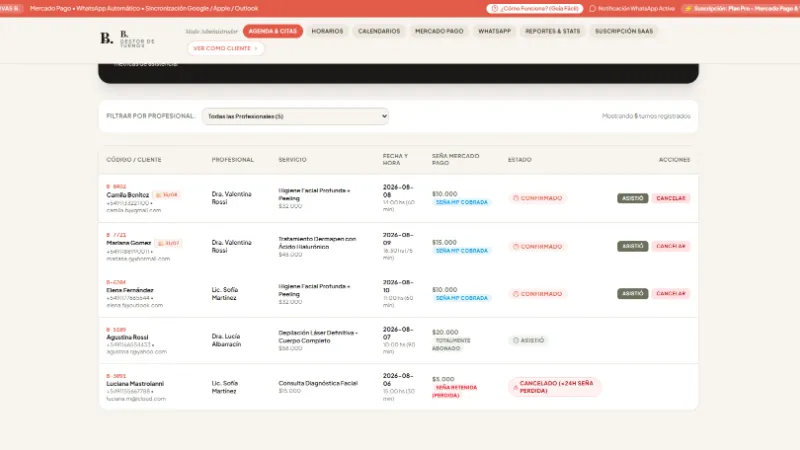Image resolution: width=800 pixels, height=450 pixels.
Task: Open ¿Cómo Funciona? guide button
Action: pyautogui.click(x=535, y=9)
